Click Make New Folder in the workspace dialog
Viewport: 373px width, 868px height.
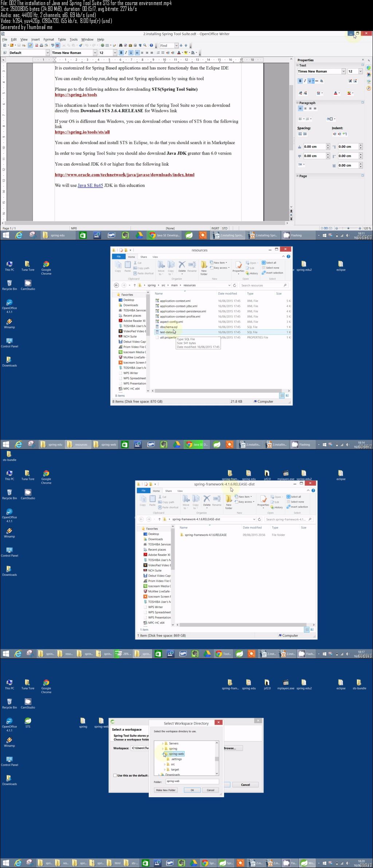tap(166, 790)
